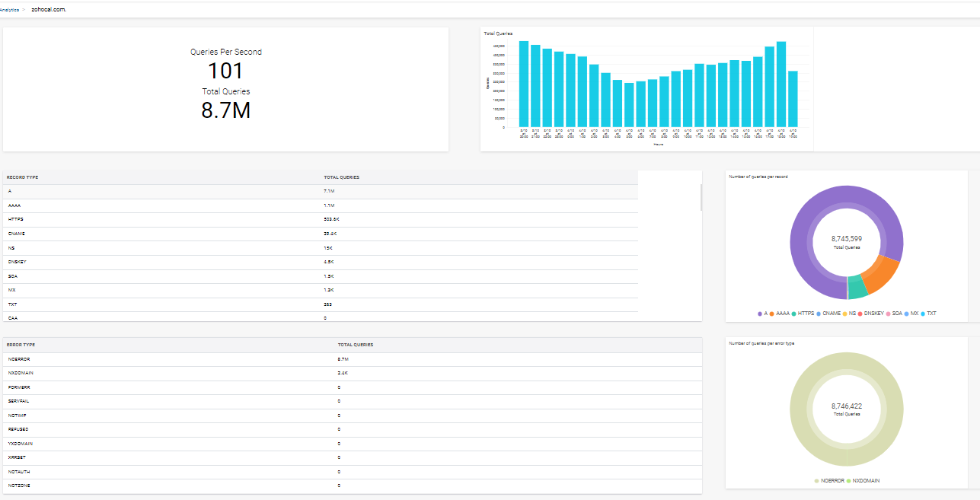The image size is (980, 500).
Task: Click the CNAME legend dot
Action: (819, 313)
